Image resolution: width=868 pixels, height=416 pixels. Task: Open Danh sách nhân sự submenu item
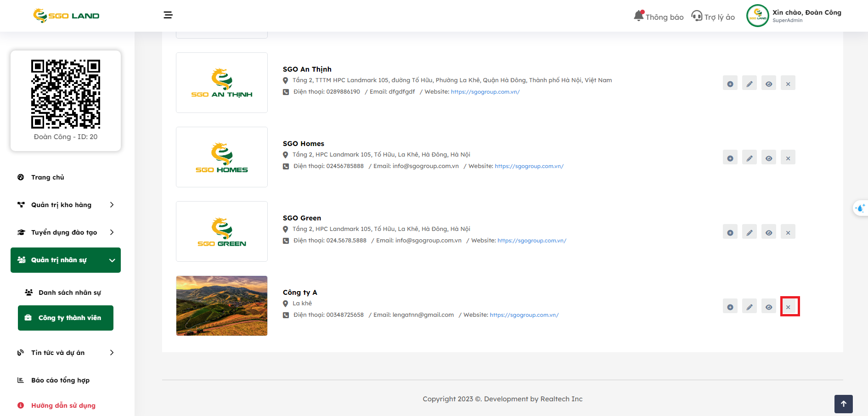coord(69,292)
